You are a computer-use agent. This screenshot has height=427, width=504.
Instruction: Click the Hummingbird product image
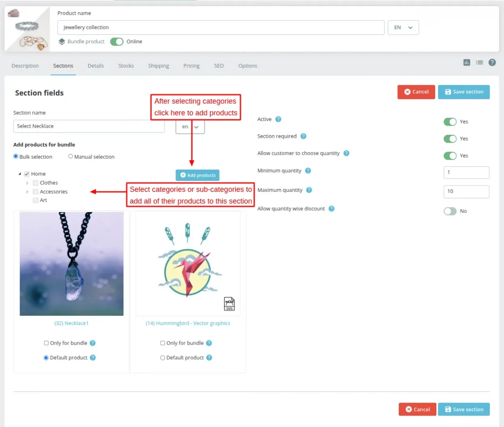[x=188, y=264]
